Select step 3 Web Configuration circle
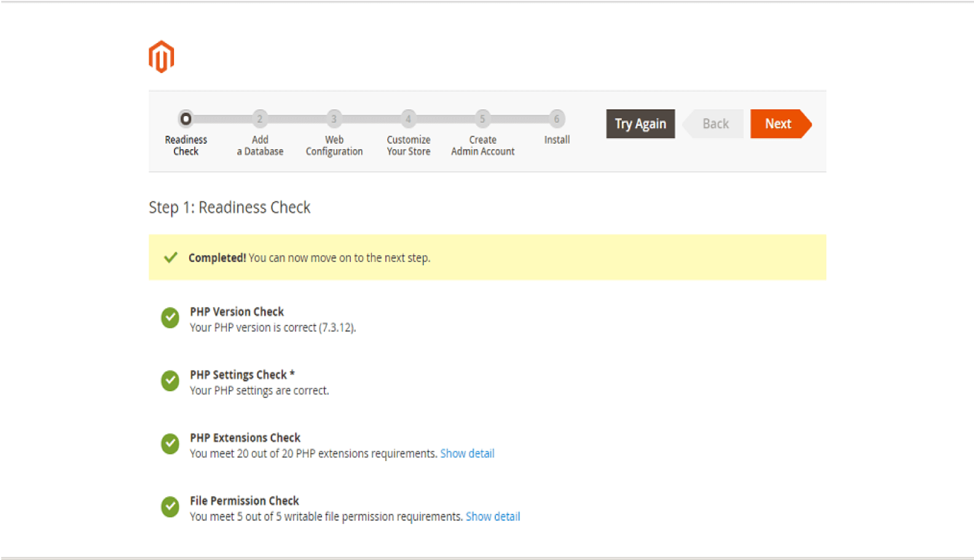974x560 pixels. [x=334, y=119]
